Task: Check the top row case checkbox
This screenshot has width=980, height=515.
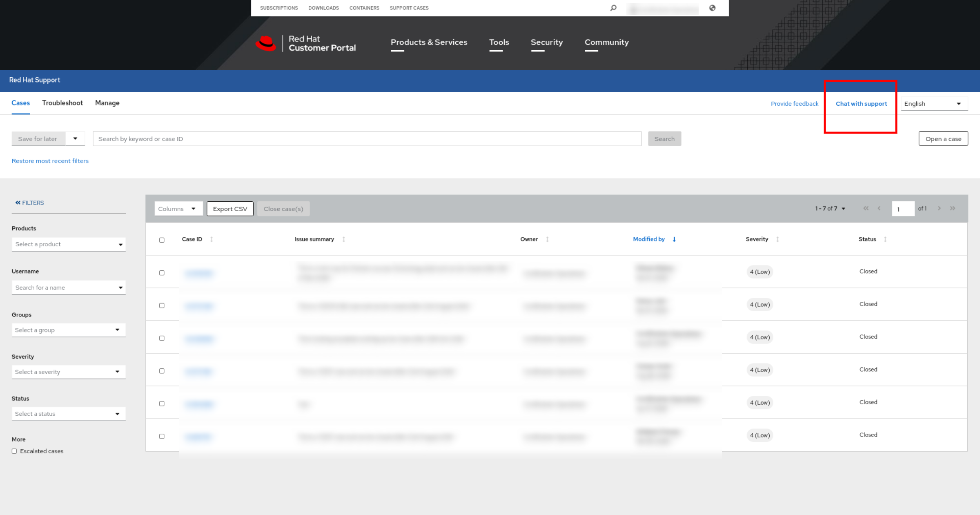Action: pyautogui.click(x=162, y=272)
